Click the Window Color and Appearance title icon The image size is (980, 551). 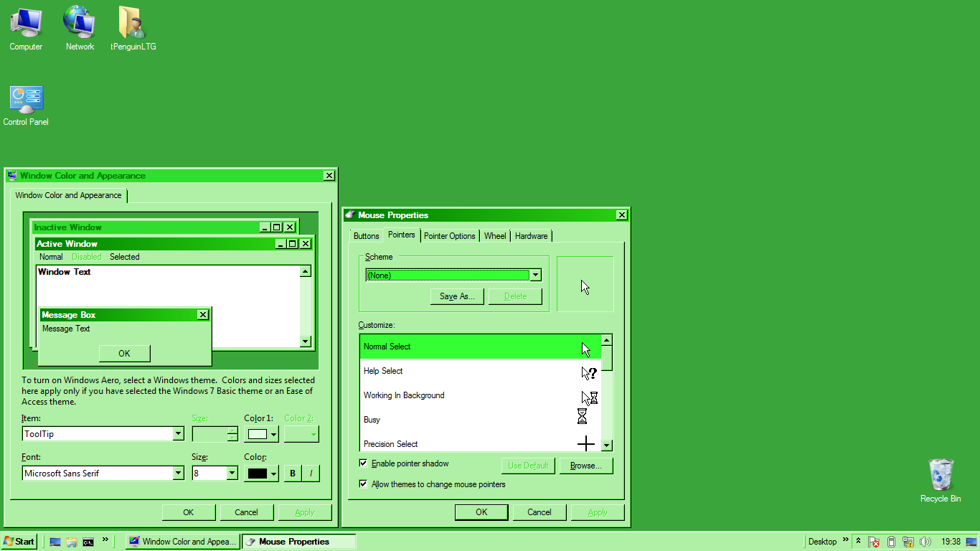[x=12, y=175]
